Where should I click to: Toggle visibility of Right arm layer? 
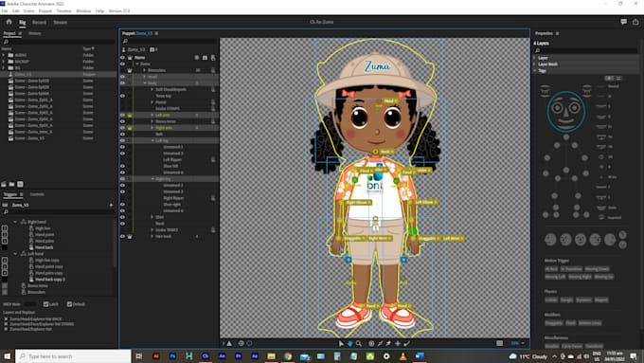click(x=122, y=128)
